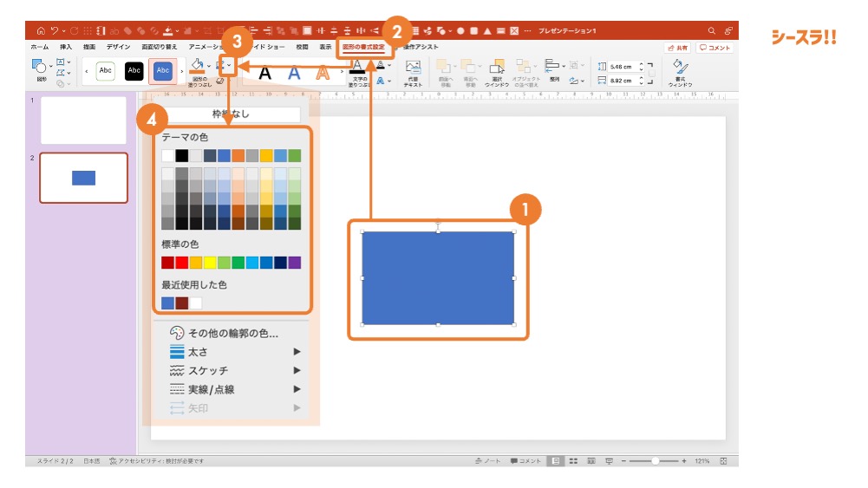The height and width of the screenshot is (488, 868).
Task: Open the Format Pane (書式ウインドウ)
Action: pyautogui.click(x=681, y=71)
